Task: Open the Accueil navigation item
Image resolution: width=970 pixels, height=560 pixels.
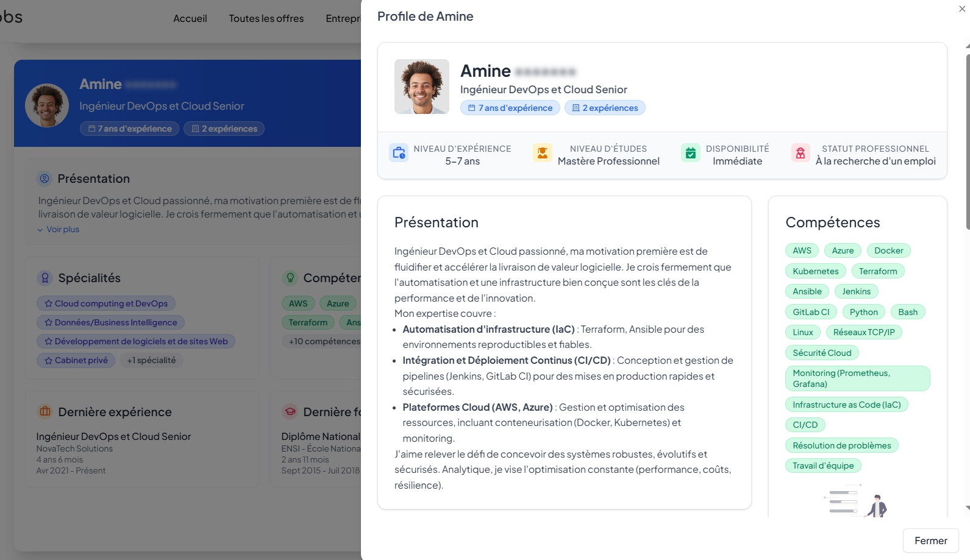Action: coord(190,18)
